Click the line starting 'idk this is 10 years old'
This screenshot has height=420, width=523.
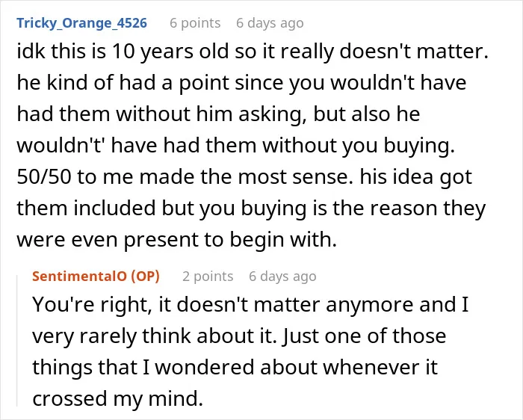pyautogui.click(x=253, y=52)
